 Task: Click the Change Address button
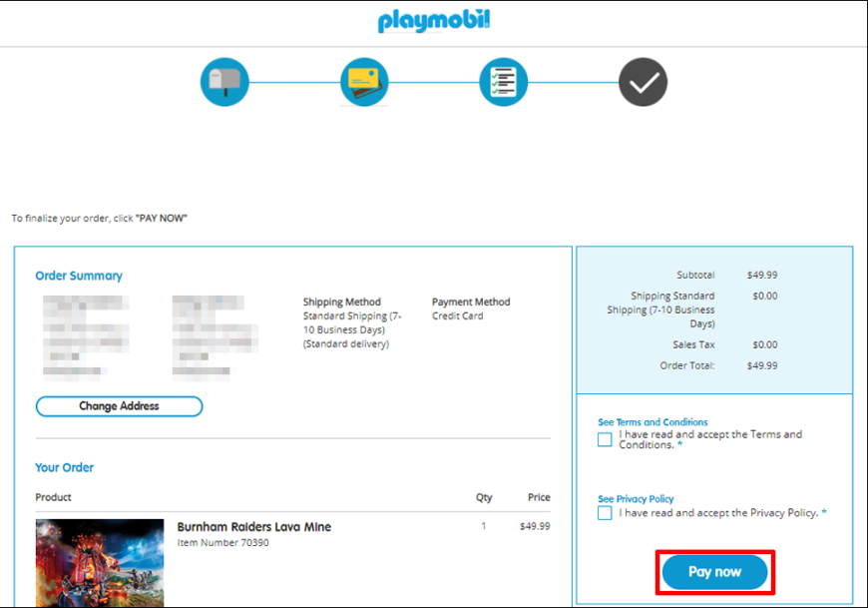tap(119, 406)
